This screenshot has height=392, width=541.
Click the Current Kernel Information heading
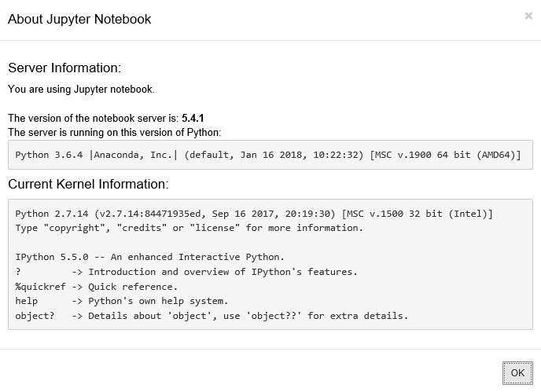coord(88,184)
